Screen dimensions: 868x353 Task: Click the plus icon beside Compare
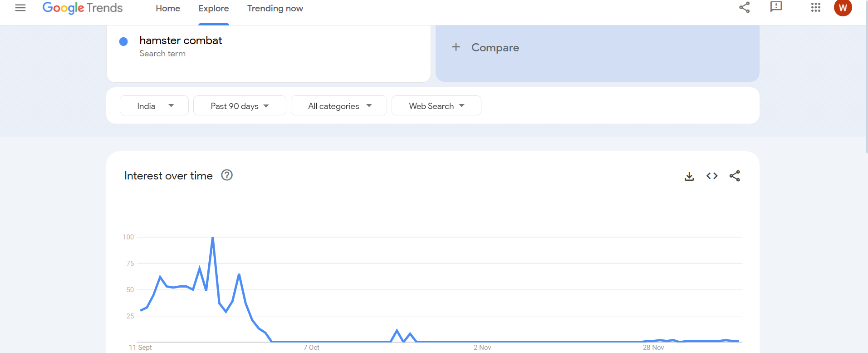[456, 47]
